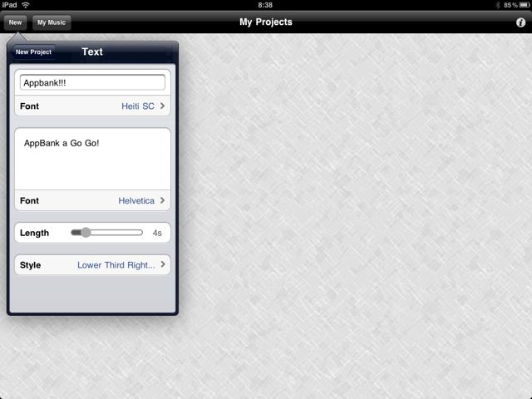
Task: Go back to New Project
Action: click(x=33, y=52)
